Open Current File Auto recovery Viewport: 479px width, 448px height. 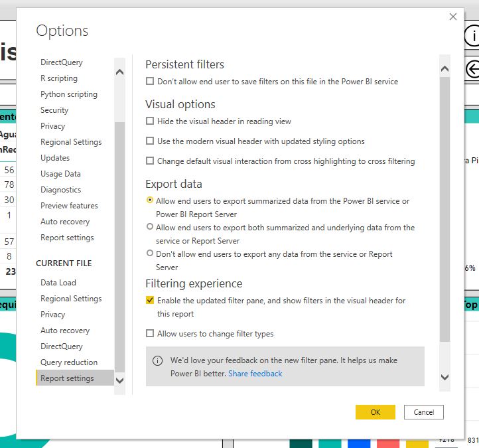65,330
